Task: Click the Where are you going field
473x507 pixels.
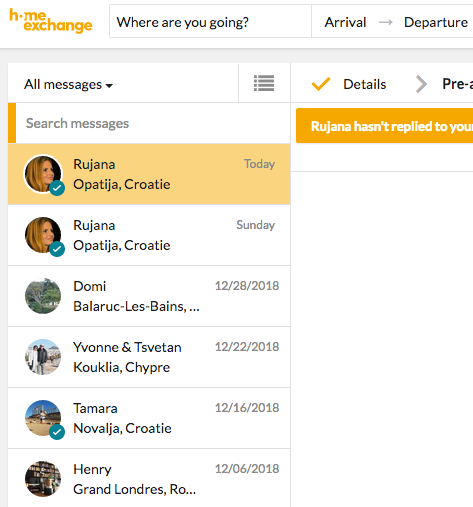Action: tap(210, 22)
